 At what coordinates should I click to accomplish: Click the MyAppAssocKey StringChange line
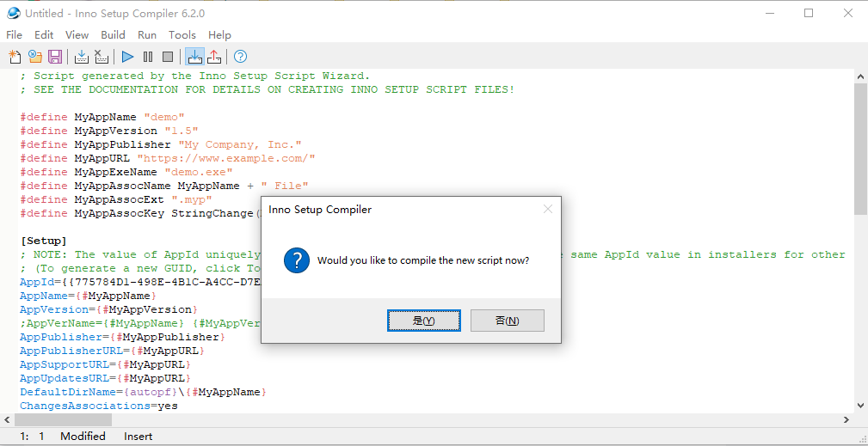click(x=140, y=213)
